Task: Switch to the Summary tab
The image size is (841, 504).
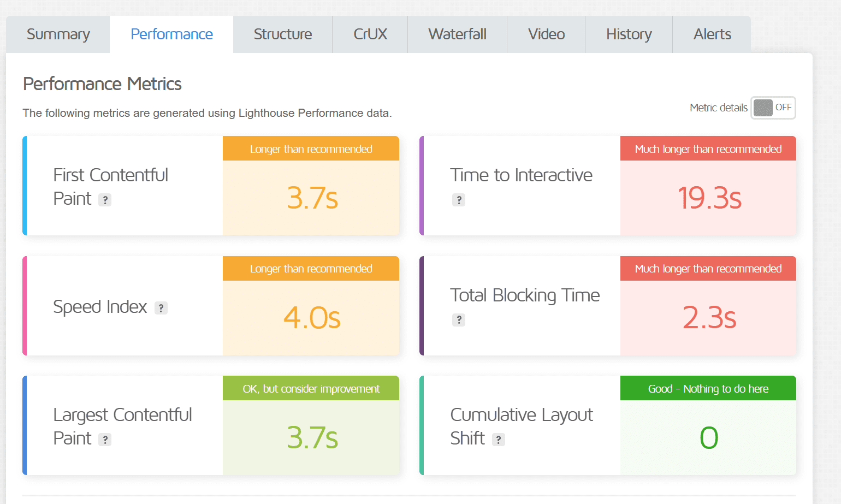Action: click(x=57, y=34)
